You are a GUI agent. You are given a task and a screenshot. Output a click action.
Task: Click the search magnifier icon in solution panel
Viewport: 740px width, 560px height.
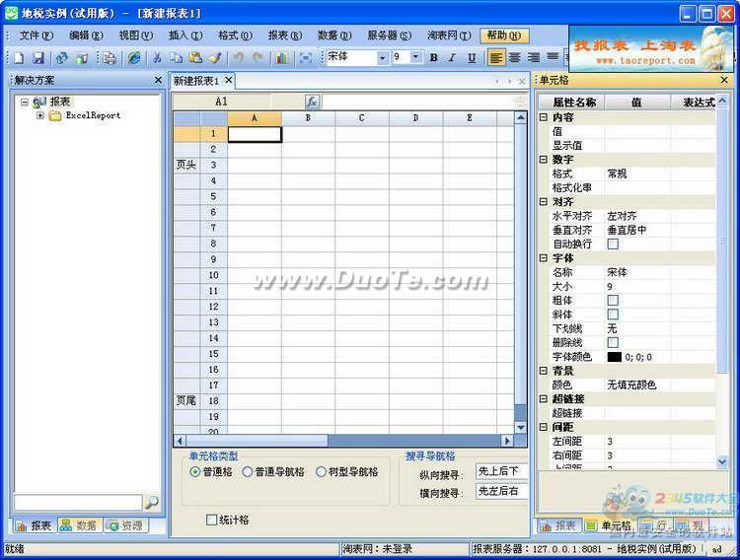click(x=152, y=502)
